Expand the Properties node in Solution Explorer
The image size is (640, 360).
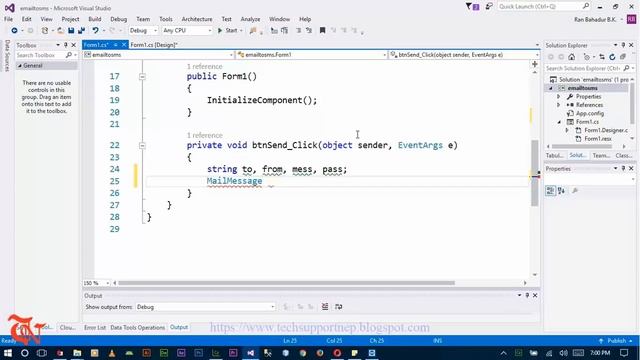point(558,97)
